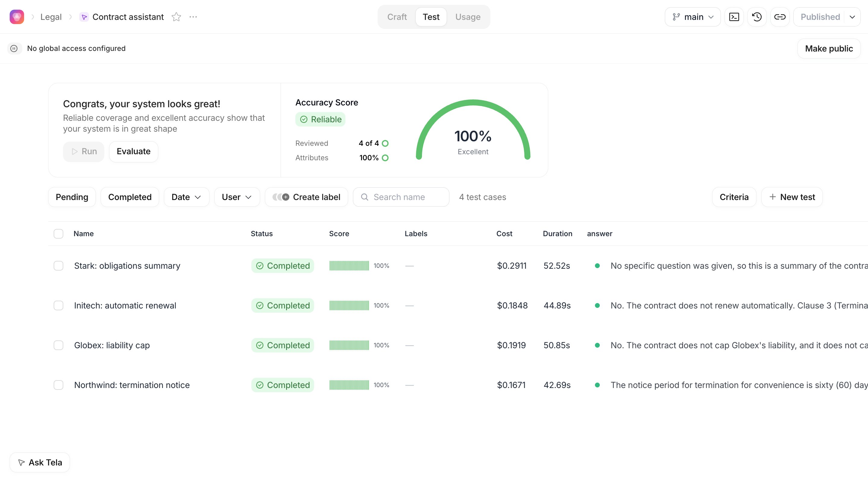Screen dimensions: 868x482
Task: Open the Date filter dropdown
Action: (x=186, y=197)
